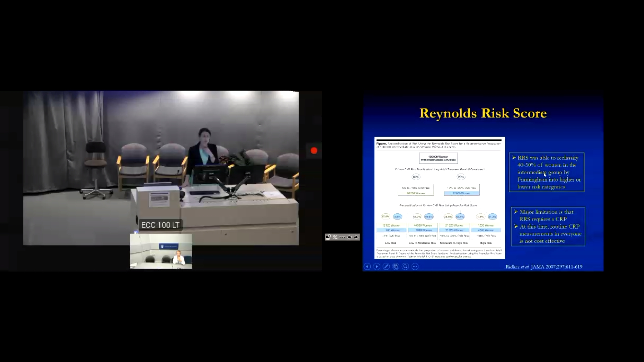This screenshot has height=362, width=644.
Task: Click the Reynolds Risk Score slide title
Action: [x=483, y=113]
